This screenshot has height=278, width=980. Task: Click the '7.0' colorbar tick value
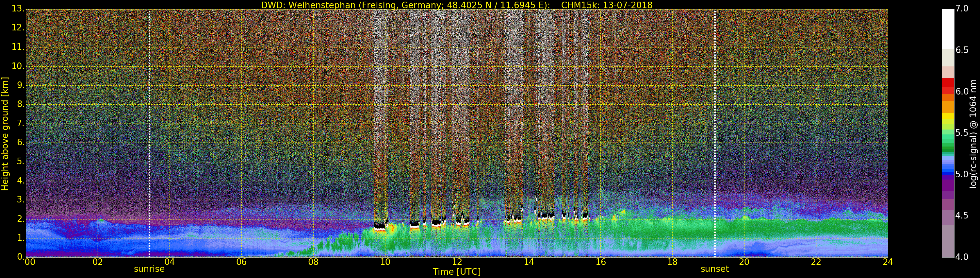click(962, 9)
